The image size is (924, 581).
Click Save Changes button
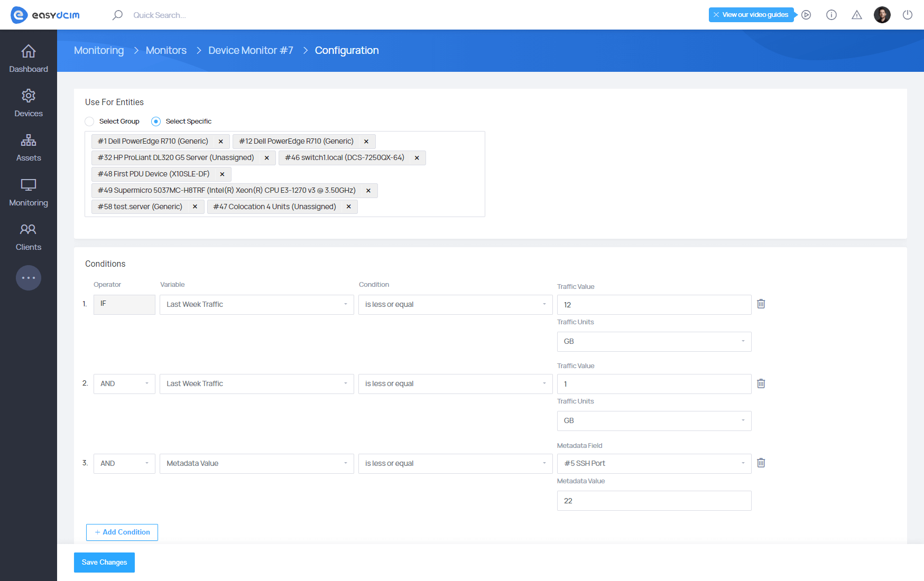(104, 563)
